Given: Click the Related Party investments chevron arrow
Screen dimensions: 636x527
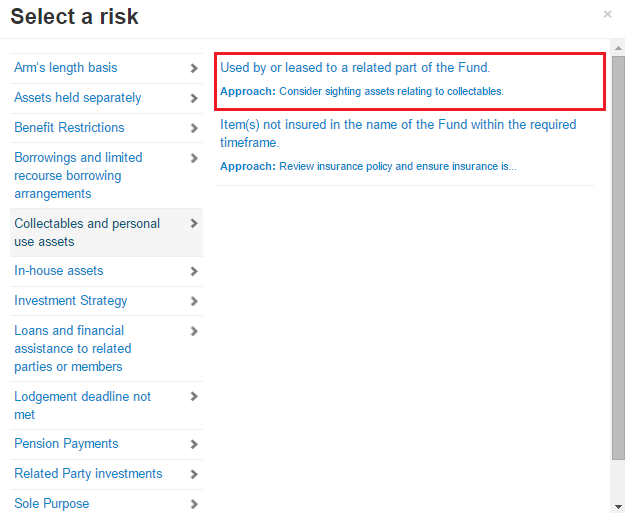Looking at the screenshot, I should (x=194, y=475).
